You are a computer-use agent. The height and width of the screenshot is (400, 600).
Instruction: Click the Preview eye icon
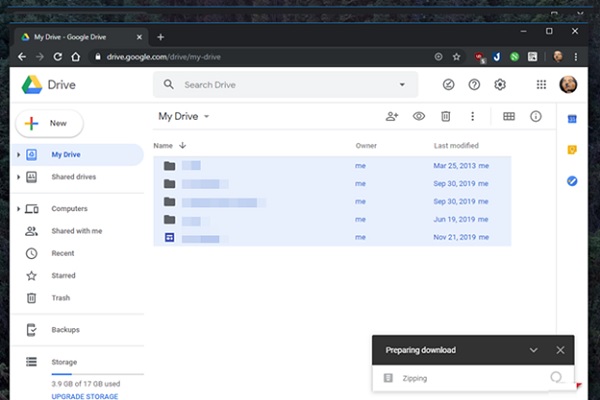(419, 116)
